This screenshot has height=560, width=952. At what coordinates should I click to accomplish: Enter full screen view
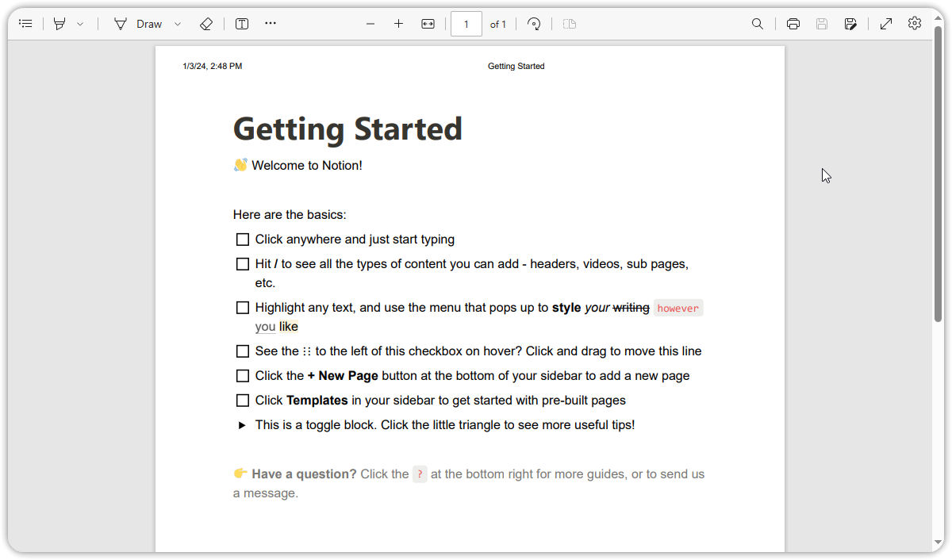click(886, 23)
